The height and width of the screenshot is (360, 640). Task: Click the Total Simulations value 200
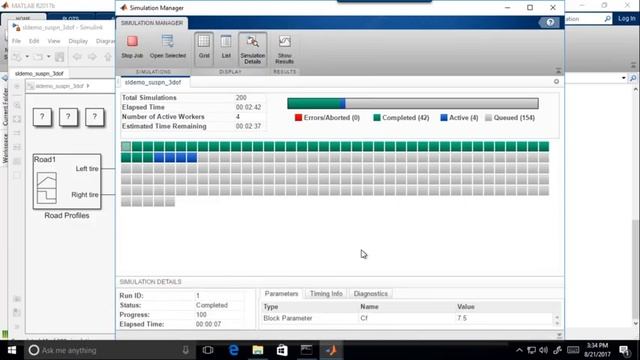[241, 98]
